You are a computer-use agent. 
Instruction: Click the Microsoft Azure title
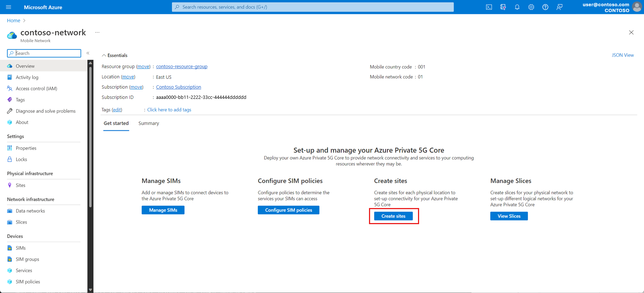pos(43,7)
